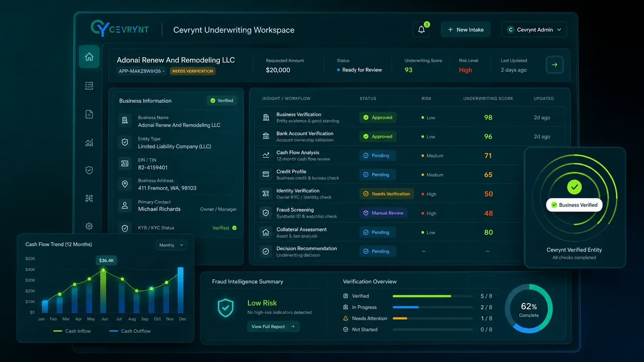Screen dimensions: 644x362
Task: Click the KYB / KYC Status shield icon
Action: coord(125,228)
